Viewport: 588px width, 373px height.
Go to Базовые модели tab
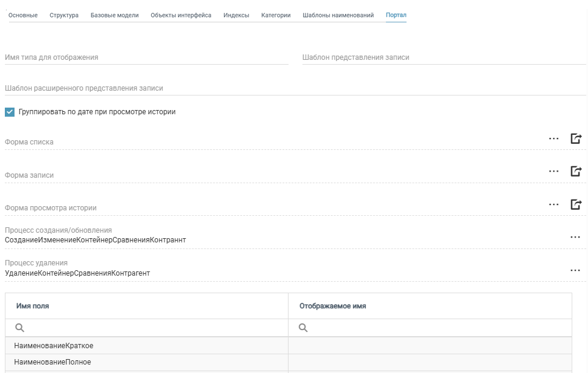(x=114, y=15)
